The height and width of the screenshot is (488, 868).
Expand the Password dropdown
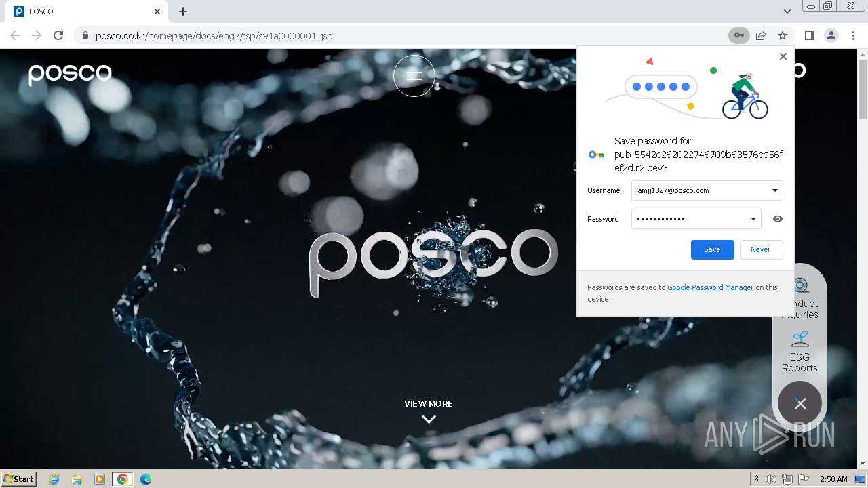(x=753, y=219)
